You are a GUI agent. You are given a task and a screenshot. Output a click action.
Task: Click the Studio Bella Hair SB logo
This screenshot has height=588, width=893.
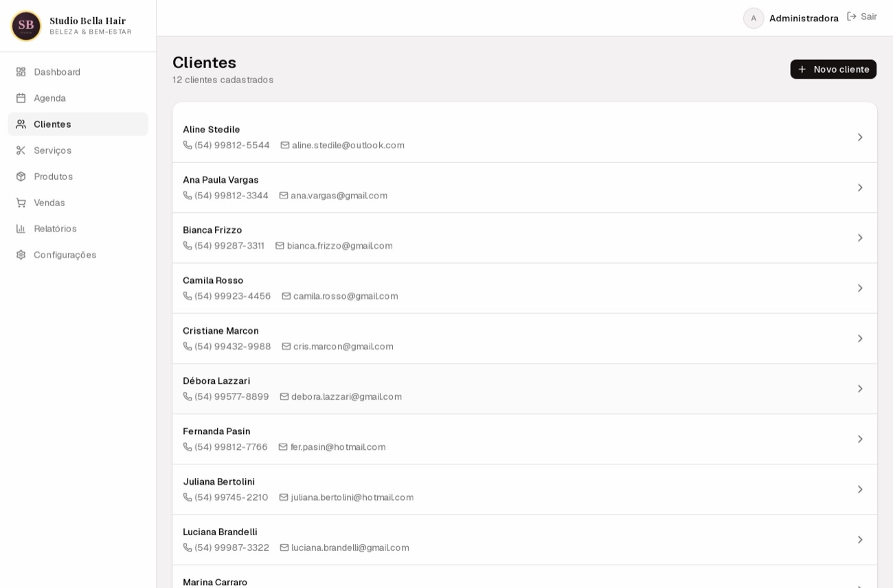26,26
